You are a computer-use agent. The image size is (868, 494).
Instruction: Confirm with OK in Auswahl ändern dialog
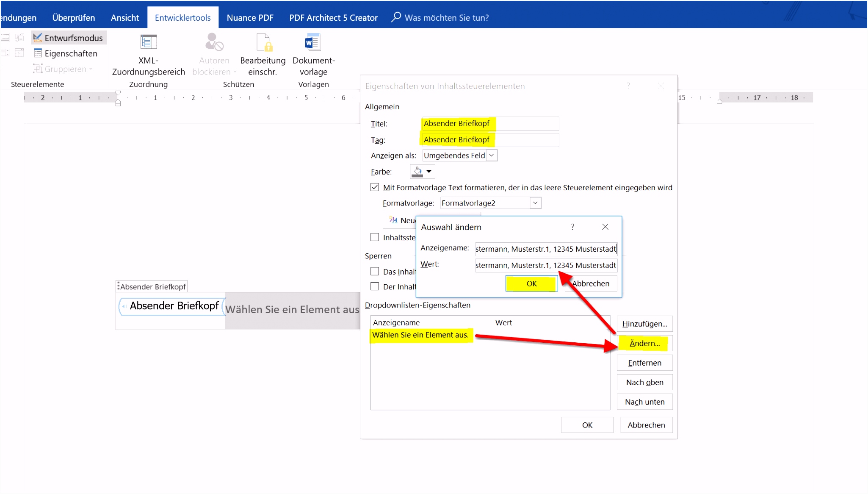point(531,283)
